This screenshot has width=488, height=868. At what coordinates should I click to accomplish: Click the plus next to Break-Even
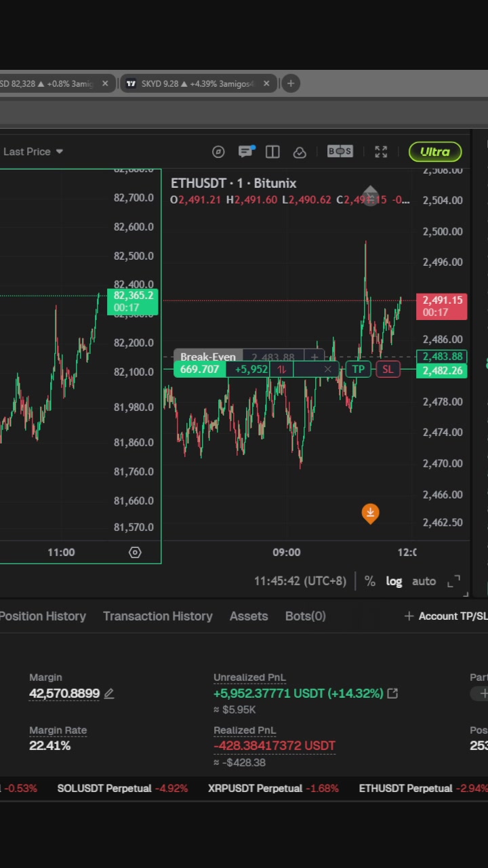coord(314,357)
